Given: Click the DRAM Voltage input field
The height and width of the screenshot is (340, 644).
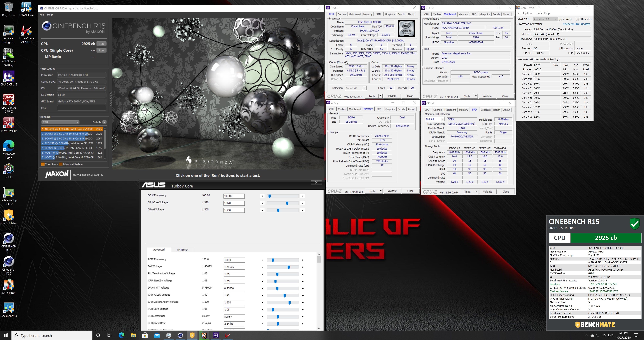Looking at the screenshot, I should pos(234,210).
